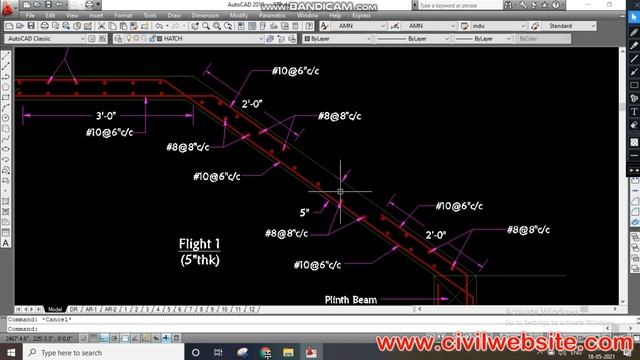
Task: Click the Zoom Previous icon
Action: pos(228,26)
